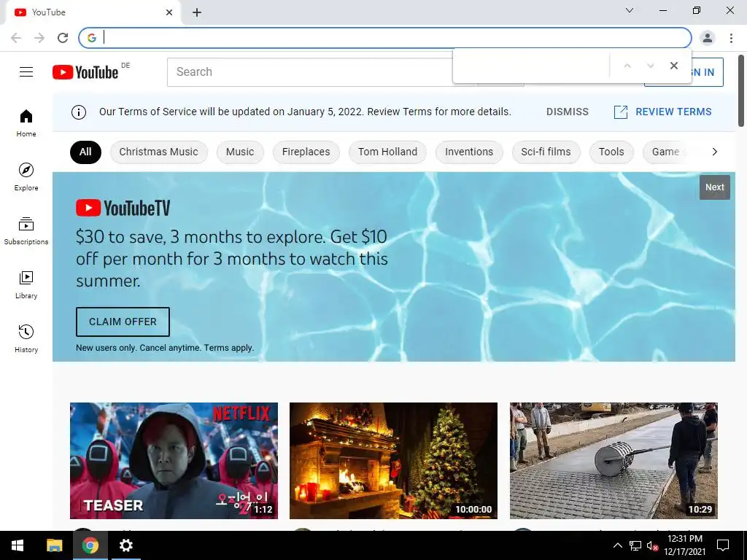Open Explore in the sidebar
Viewport: 747px width, 560px height.
[x=26, y=176]
